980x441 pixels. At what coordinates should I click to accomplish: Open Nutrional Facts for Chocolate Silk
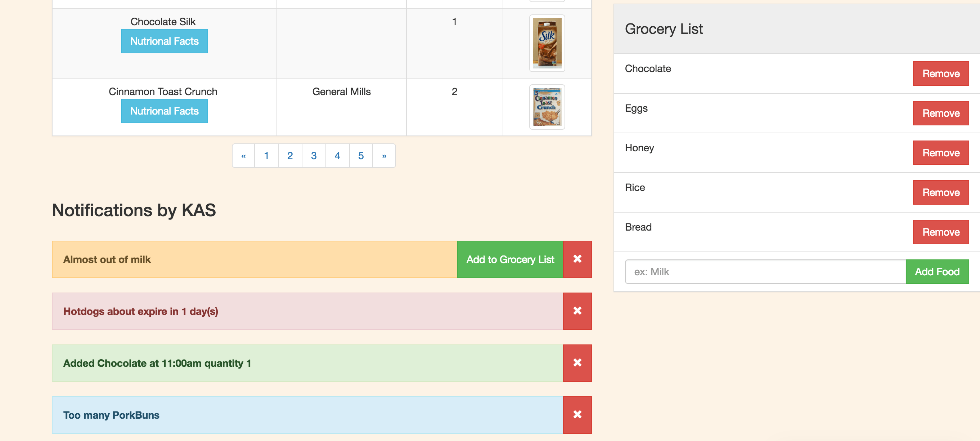[x=164, y=41]
